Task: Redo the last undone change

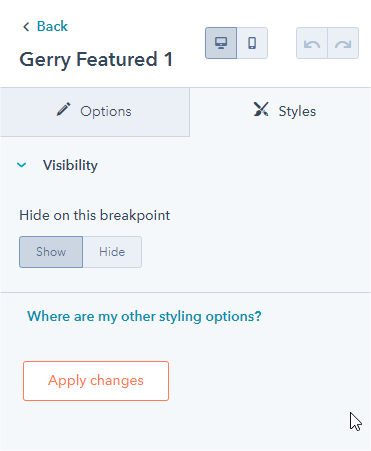Action: pos(343,43)
